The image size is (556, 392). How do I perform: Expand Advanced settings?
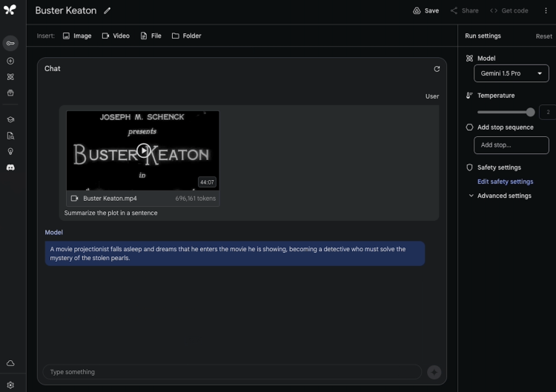click(x=500, y=196)
